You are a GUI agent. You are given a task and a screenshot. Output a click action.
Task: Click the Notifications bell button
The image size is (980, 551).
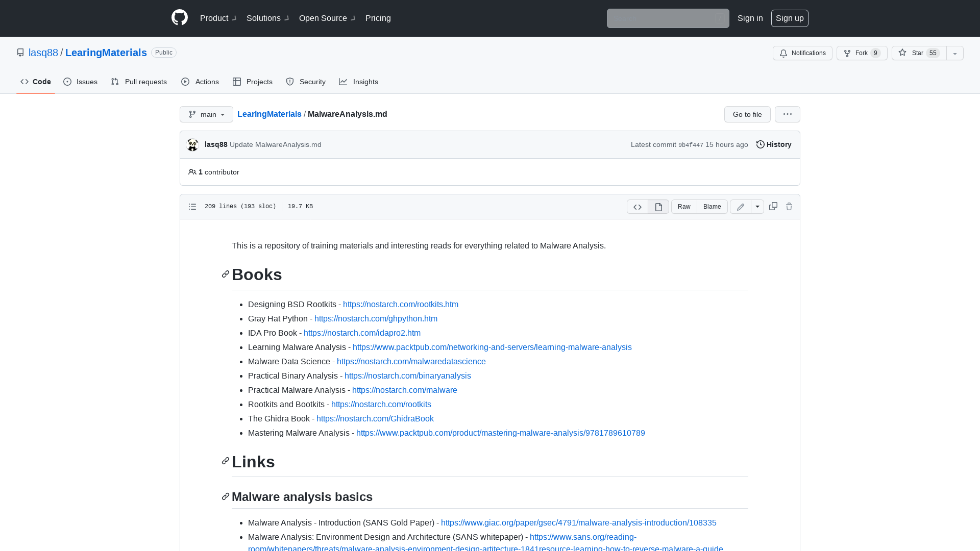tap(802, 53)
